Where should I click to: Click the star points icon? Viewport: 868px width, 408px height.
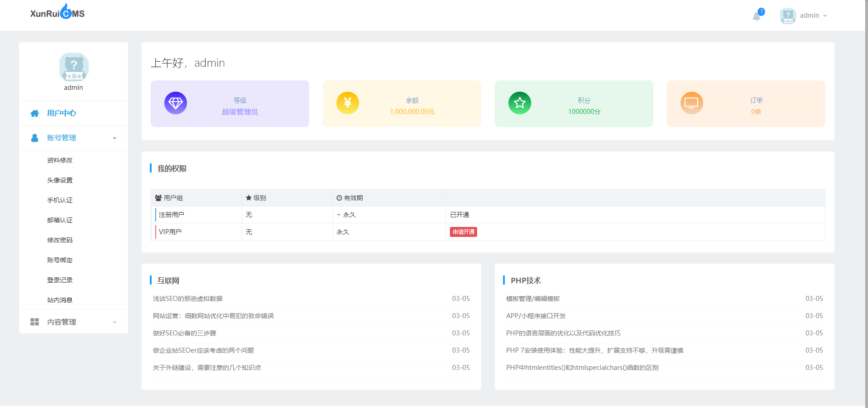[520, 103]
